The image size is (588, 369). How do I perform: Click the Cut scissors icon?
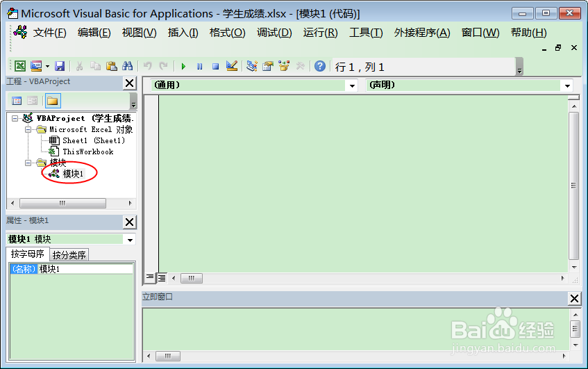79,66
